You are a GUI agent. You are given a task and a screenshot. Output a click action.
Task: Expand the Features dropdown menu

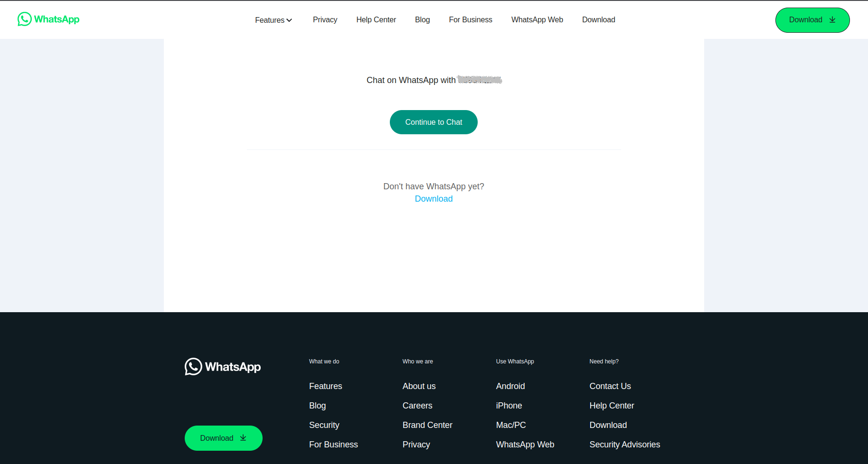[274, 20]
